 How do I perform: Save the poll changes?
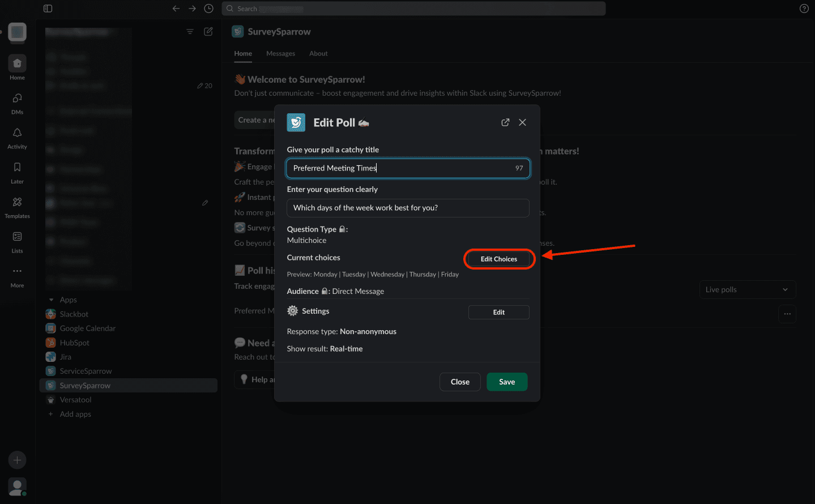(x=507, y=382)
